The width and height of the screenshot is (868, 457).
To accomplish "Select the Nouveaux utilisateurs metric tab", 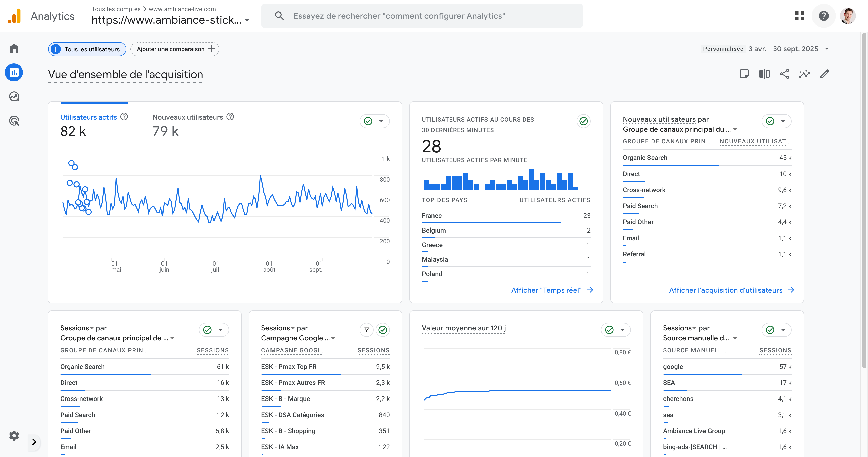I will pos(188,117).
